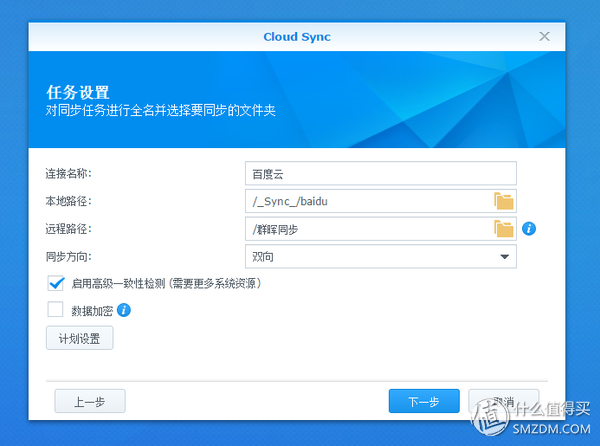Click 取消 button
This screenshot has height=446, width=600.
click(x=504, y=401)
